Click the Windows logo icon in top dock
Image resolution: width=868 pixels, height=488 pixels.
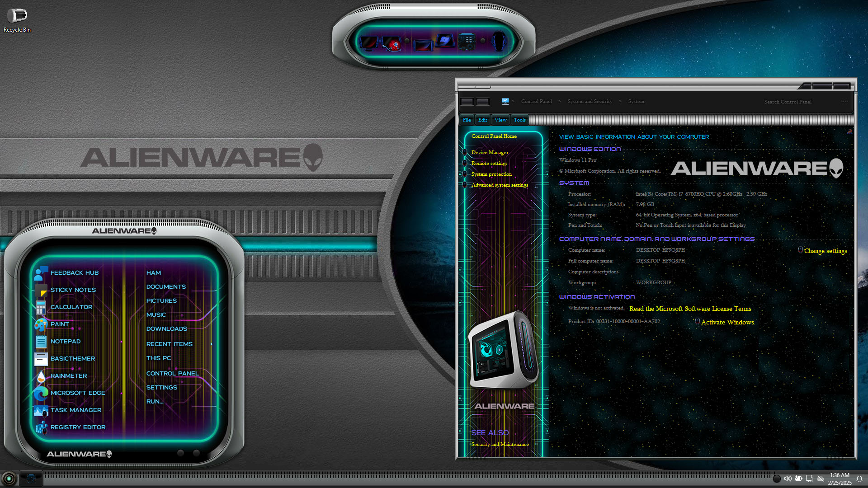pos(445,41)
